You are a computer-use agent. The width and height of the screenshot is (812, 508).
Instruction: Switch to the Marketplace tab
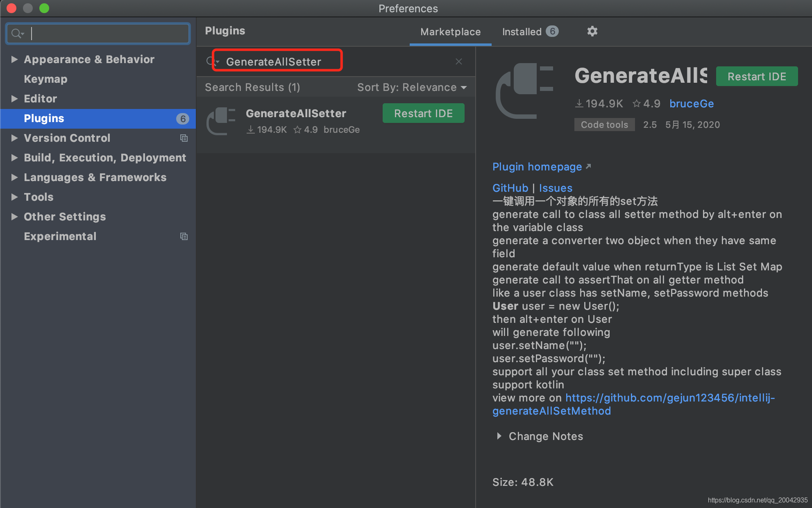point(450,32)
